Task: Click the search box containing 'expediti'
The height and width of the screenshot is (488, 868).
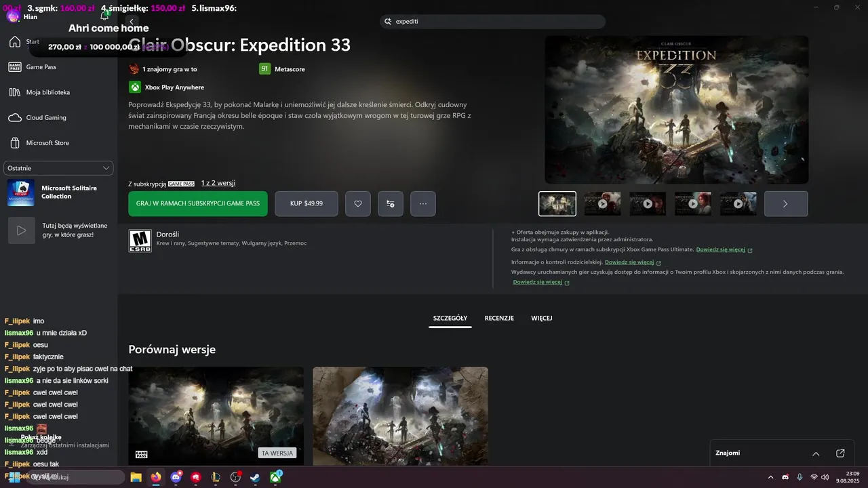Action: (492, 22)
